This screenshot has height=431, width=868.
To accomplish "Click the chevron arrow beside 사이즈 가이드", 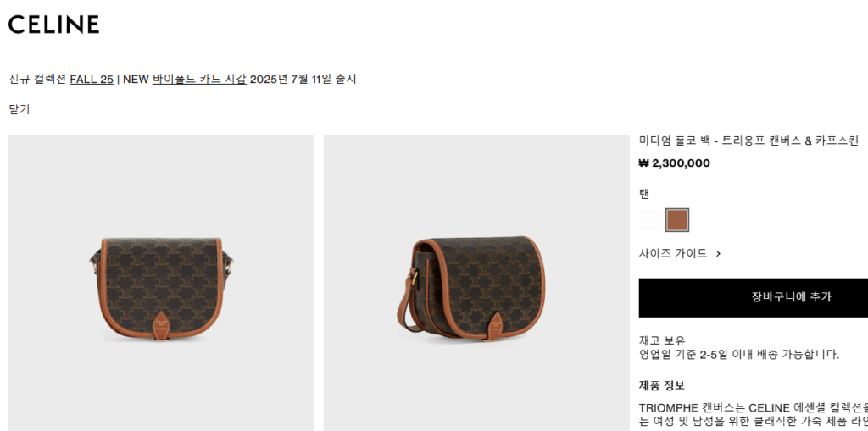I will point(718,254).
